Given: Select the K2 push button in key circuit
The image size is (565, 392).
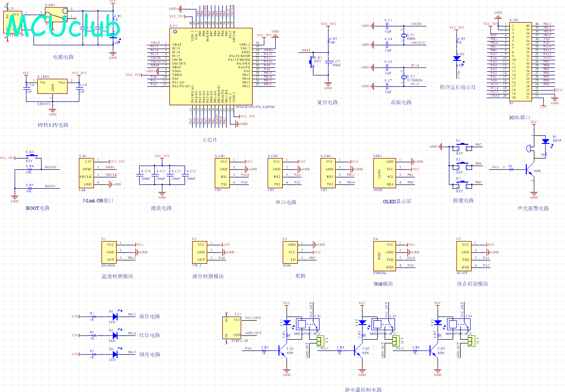Looking at the screenshot, I should pyautogui.click(x=462, y=166).
